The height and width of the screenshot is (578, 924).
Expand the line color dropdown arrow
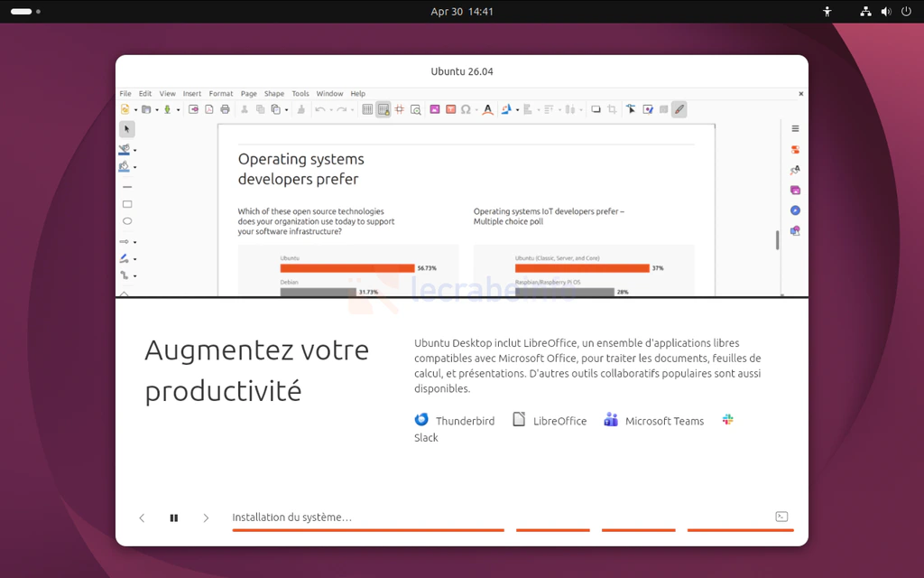click(135, 150)
